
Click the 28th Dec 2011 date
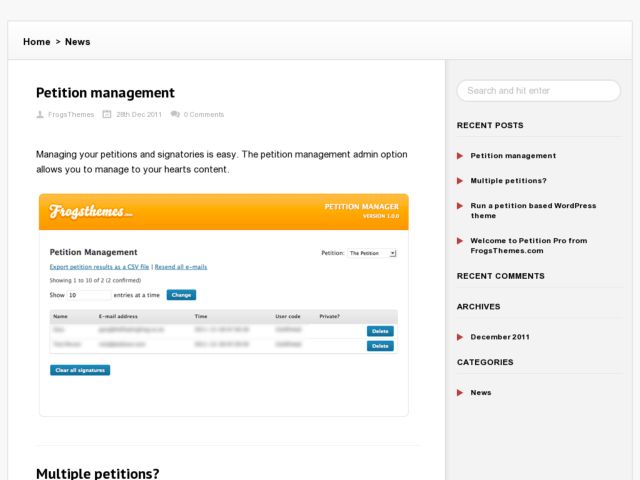point(139,114)
